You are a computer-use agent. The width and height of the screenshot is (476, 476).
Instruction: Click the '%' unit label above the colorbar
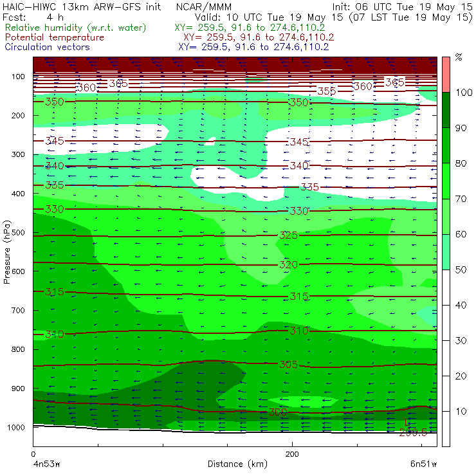pos(459,57)
